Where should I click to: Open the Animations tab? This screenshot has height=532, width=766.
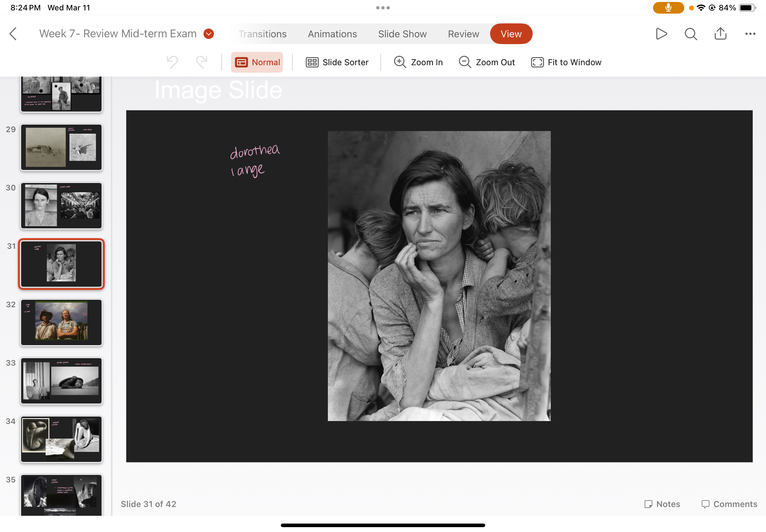tap(332, 34)
